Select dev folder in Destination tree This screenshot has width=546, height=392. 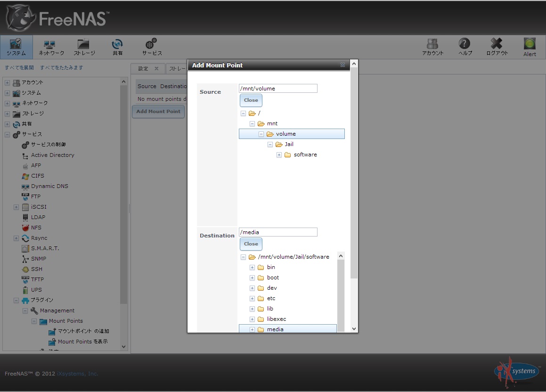point(272,288)
